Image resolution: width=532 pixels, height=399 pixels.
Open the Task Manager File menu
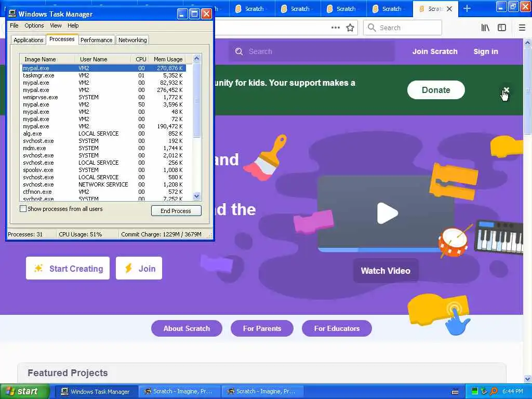pos(14,25)
